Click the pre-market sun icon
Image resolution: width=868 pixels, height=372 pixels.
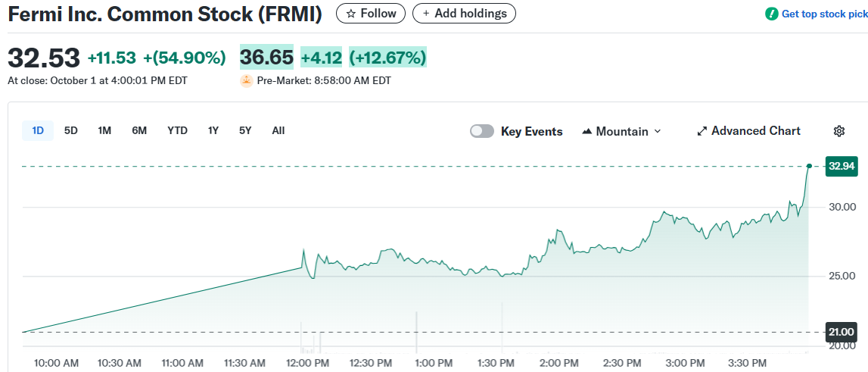pos(247,80)
